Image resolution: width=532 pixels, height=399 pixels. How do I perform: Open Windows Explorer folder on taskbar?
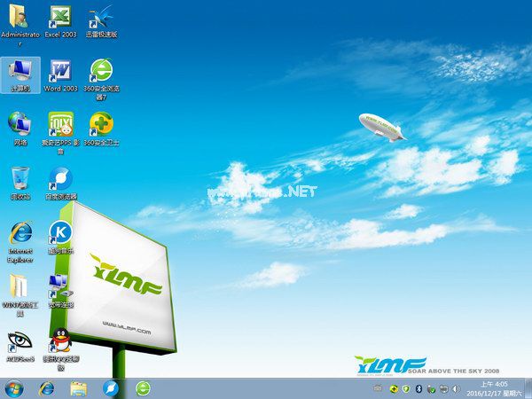[x=79, y=389]
